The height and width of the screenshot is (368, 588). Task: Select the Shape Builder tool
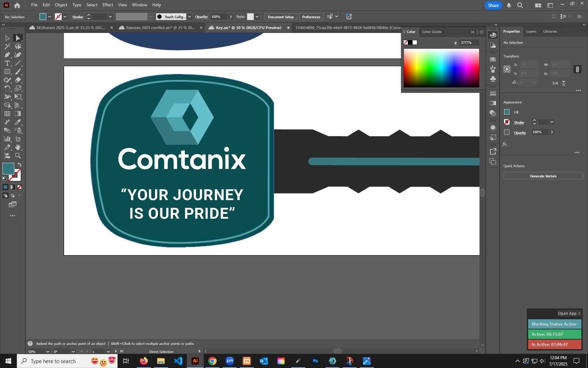[x=7, y=105]
